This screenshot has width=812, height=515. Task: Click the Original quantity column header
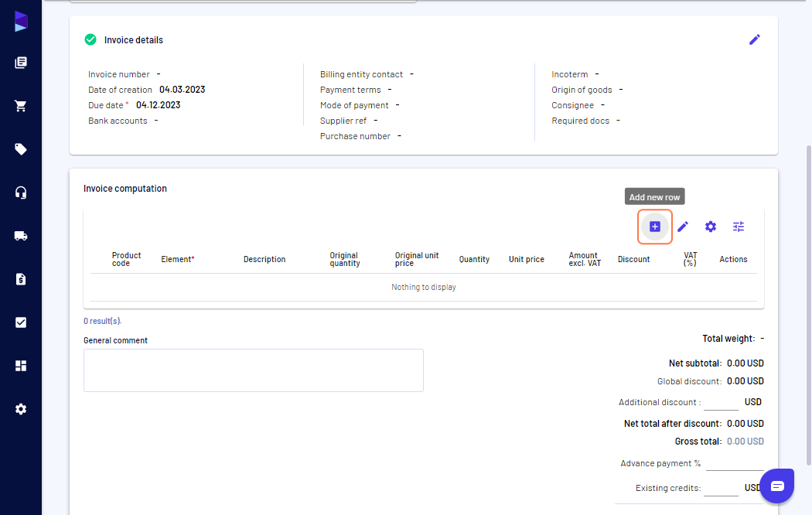[x=345, y=259]
